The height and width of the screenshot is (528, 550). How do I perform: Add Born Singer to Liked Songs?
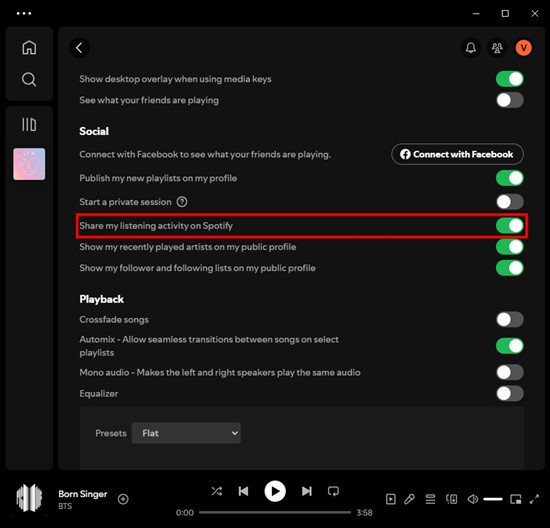click(123, 499)
